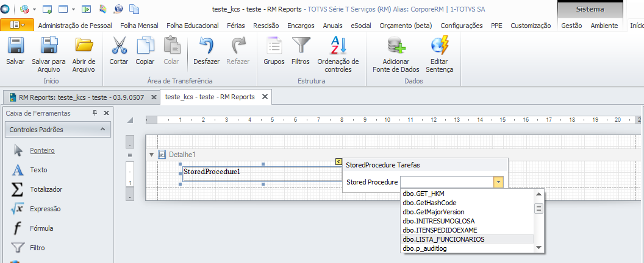Select dbo.ITENSPEDIDOEXAME from list

point(467,230)
